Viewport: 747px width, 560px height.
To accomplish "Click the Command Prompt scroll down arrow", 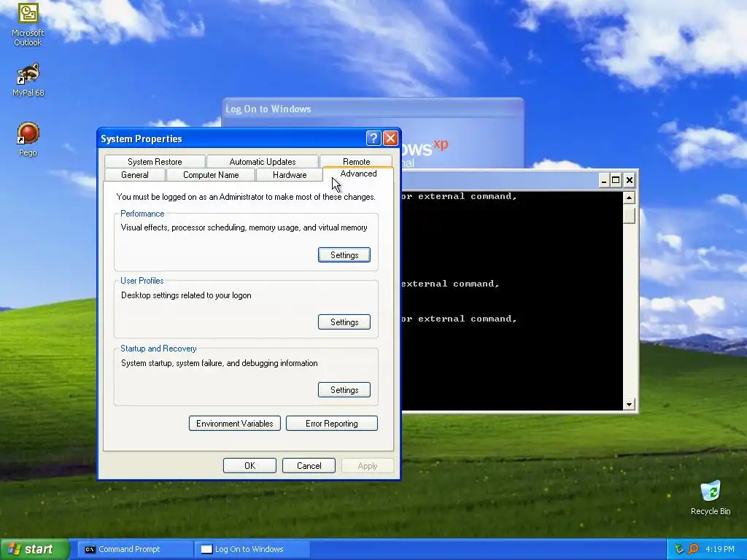I will [x=629, y=404].
